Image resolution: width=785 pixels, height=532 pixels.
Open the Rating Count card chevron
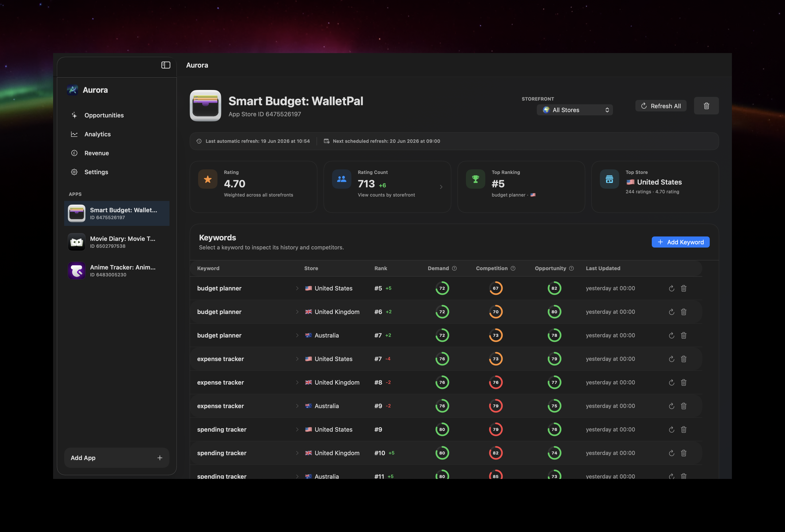pos(441,187)
